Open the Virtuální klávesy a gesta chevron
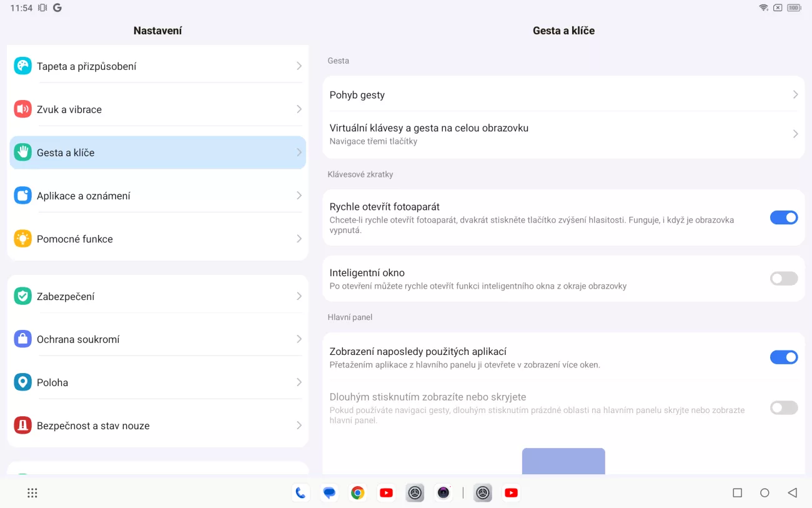This screenshot has height=508, width=812. [795, 134]
